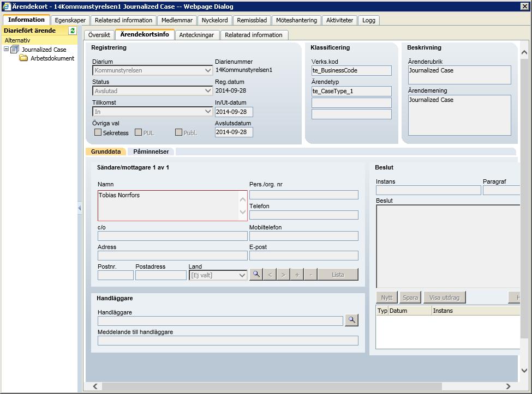Click the magnifier search icon next to Land
532x394 pixels.
pos(256,275)
